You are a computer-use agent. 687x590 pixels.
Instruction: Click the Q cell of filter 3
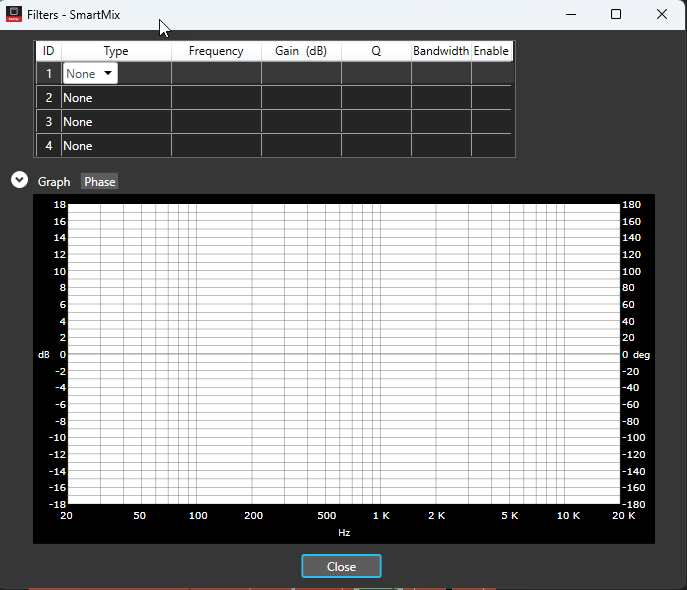(376, 122)
